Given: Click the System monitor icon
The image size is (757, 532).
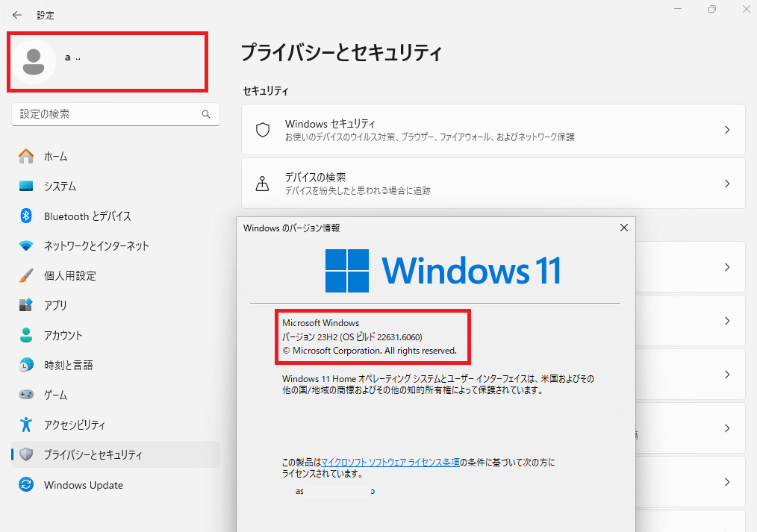Looking at the screenshot, I should 26,186.
